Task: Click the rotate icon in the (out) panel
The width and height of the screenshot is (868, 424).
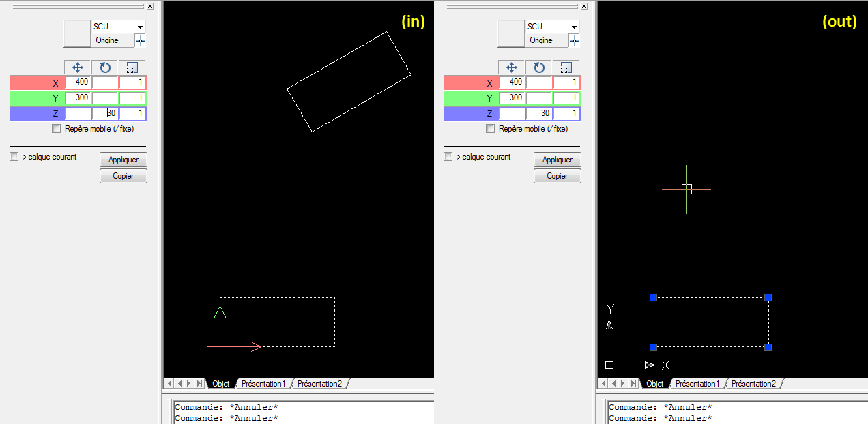Action: pos(539,67)
